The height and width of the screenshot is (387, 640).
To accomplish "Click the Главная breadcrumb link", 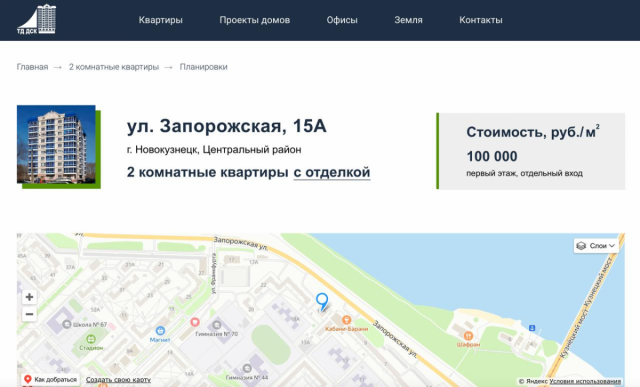I will click(32, 67).
